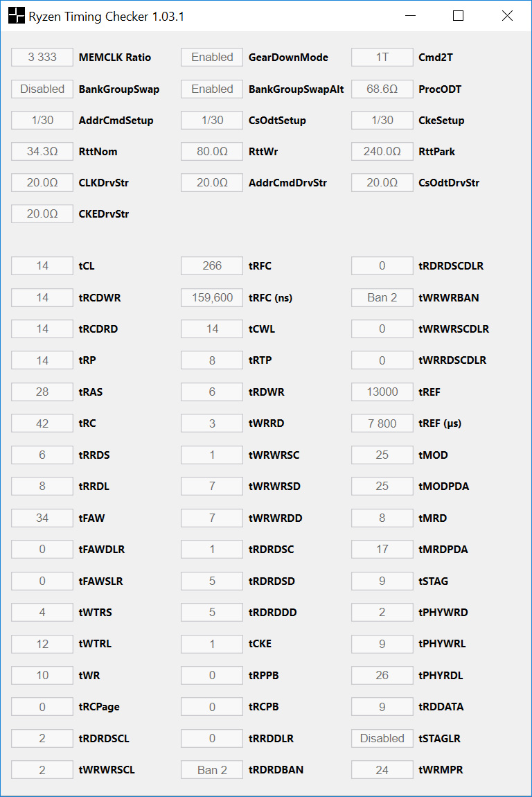532x797 pixels.
Task: Select the tSTAGLR Disabled field
Action: 382,738
